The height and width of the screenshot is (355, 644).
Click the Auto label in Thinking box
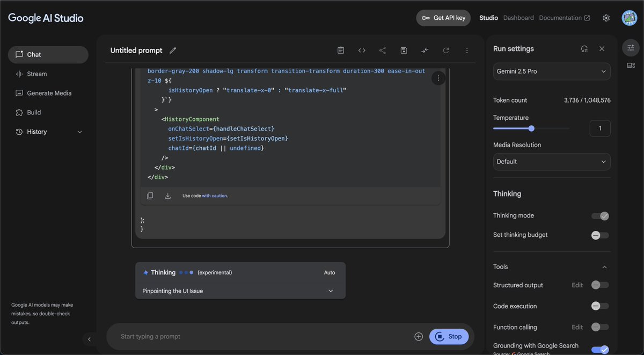click(330, 273)
